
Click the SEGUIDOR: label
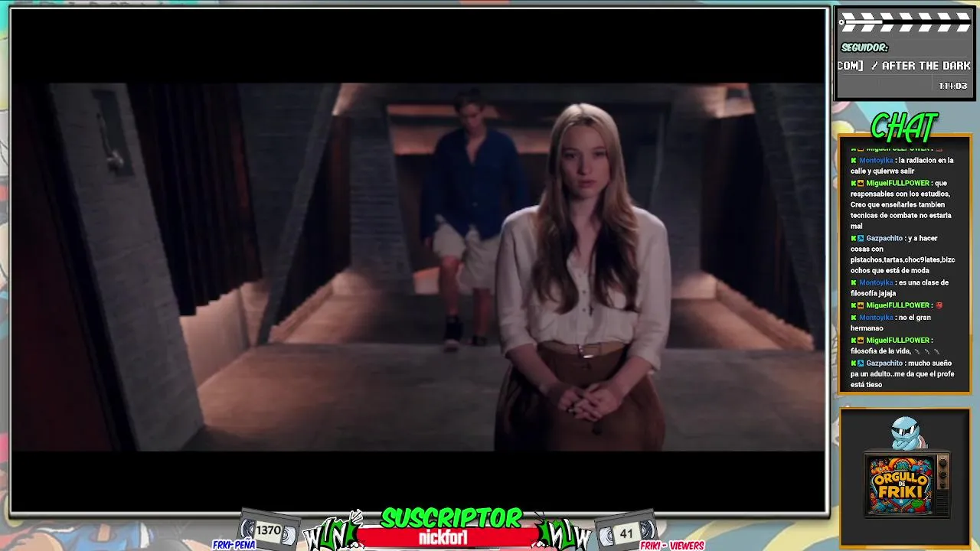coord(864,47)
